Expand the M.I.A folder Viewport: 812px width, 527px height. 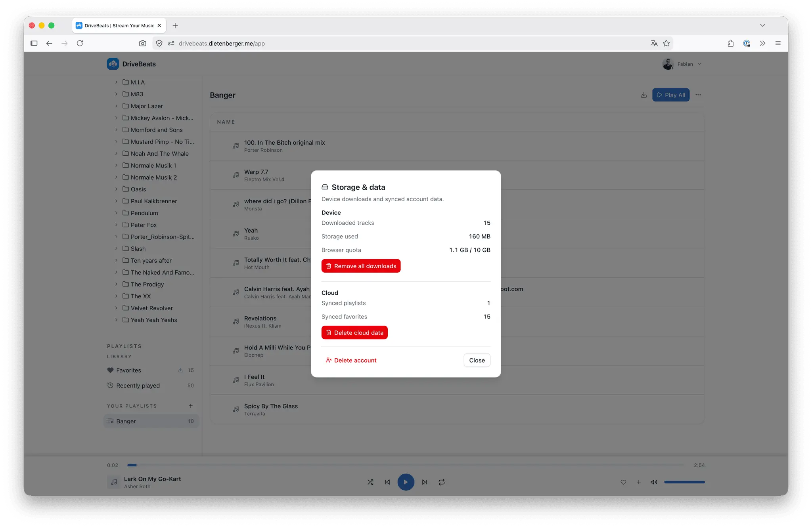[x=116, y=82]
